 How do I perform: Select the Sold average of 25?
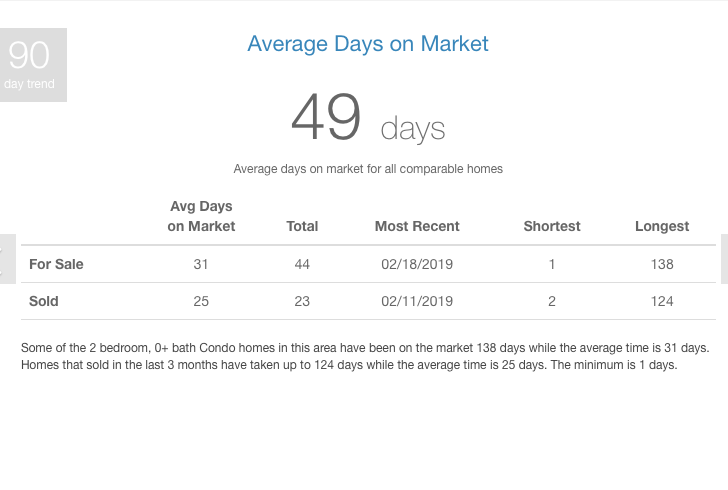coord(201,301)
